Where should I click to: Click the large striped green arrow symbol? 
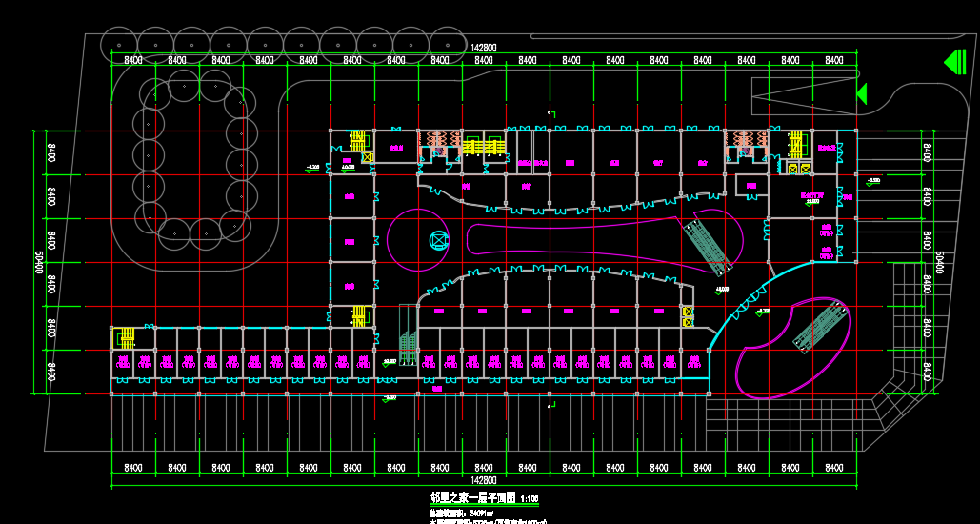(x=955, y=62)
